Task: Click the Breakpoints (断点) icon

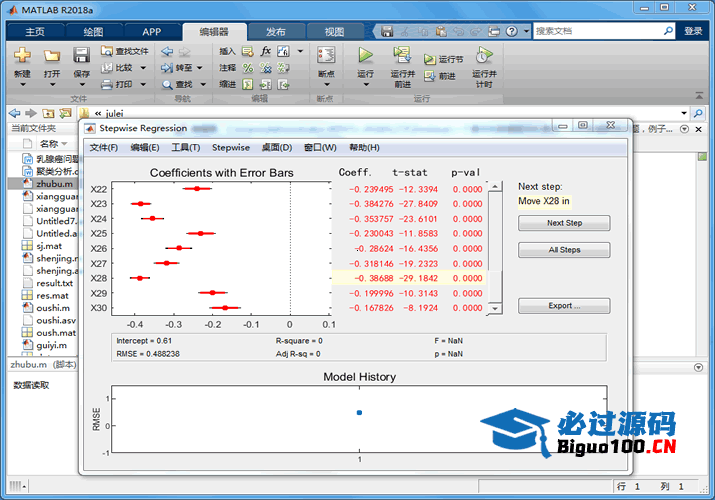Action: pos(326,56)
